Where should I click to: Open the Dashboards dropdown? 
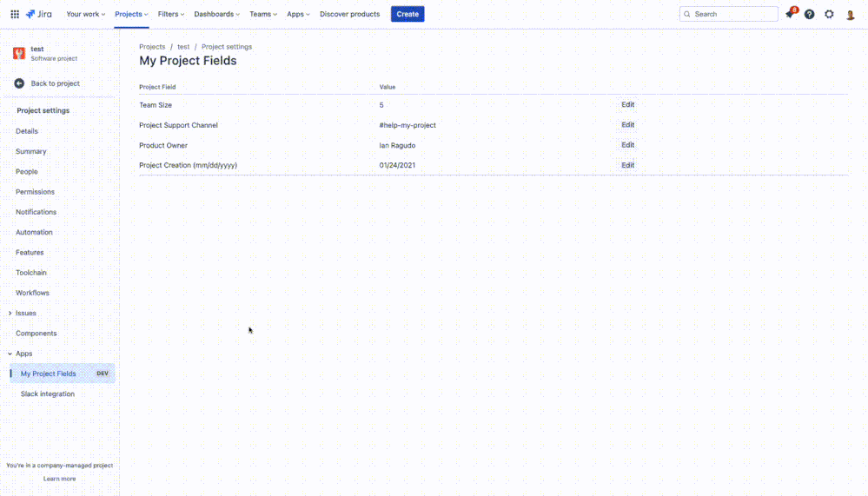pos(216,15)
